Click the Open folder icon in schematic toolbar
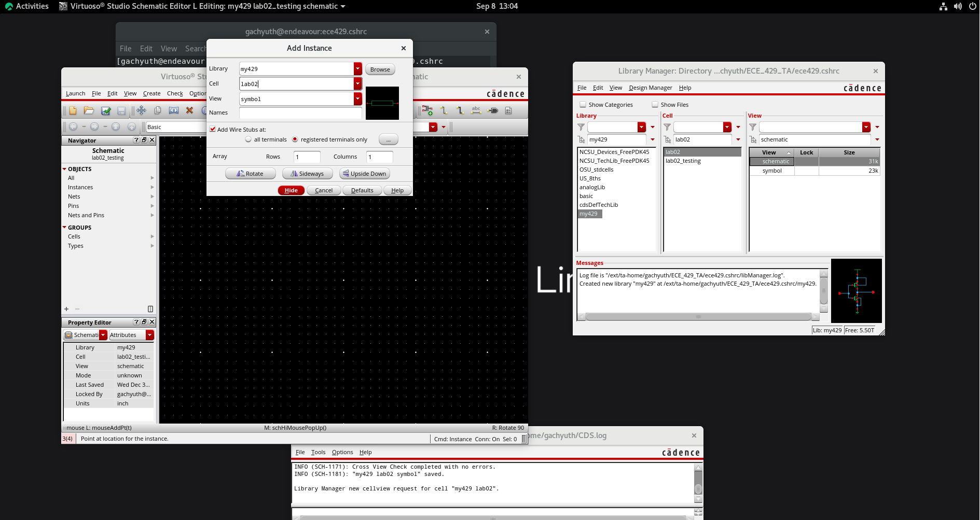The height and width of the screenshot is (520, 980). (89, 110)
